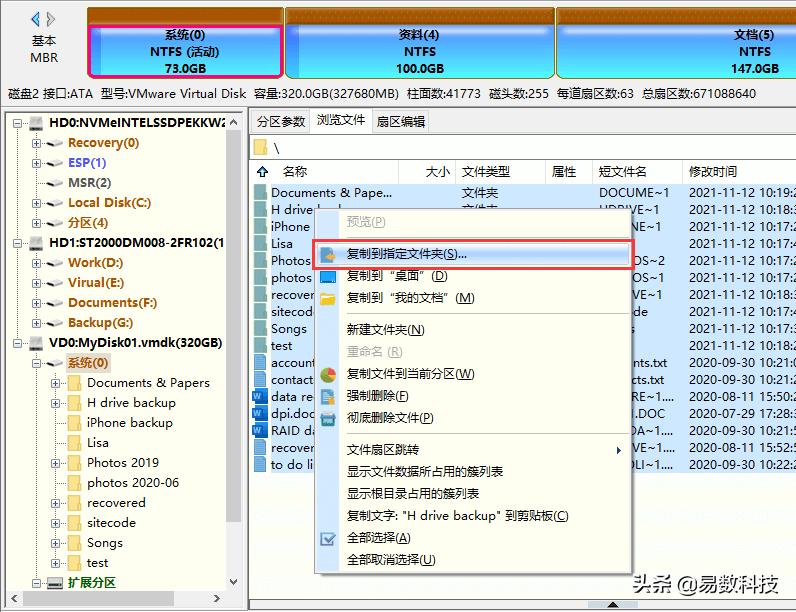Click the Word icon of dpi.doc file
The height and width of the screenshot is (612, 796).
[x=260, y=414]
